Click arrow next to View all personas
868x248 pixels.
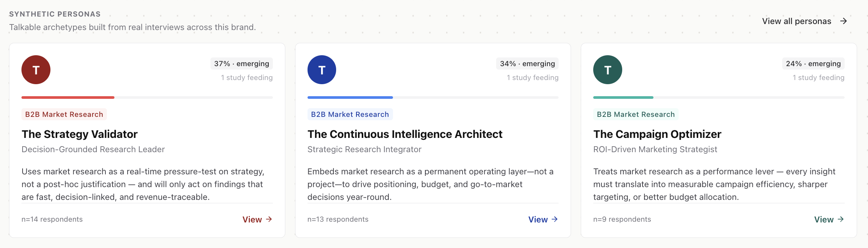844,21
